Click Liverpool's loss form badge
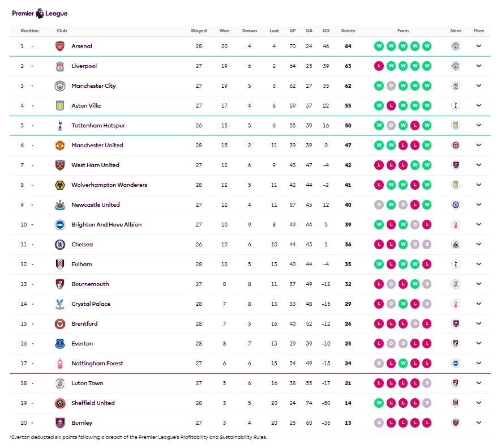Screen dimensions: 501x448 coord(379,66)
